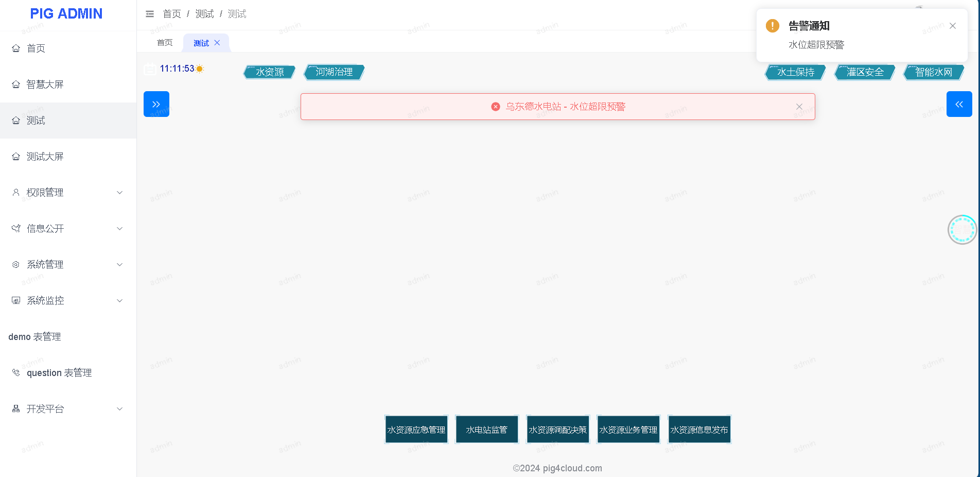This screenshot has height=477, width=980.
Task: Dismiss the 水位超限预警 red alert banner
Action: click(799, 107)
